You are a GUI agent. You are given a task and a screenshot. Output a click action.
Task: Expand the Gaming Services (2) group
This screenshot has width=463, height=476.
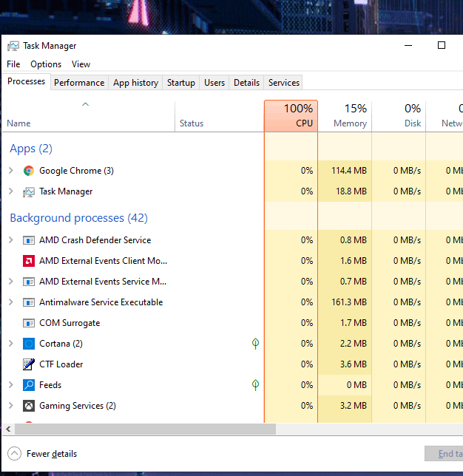(x=11, y=406)
